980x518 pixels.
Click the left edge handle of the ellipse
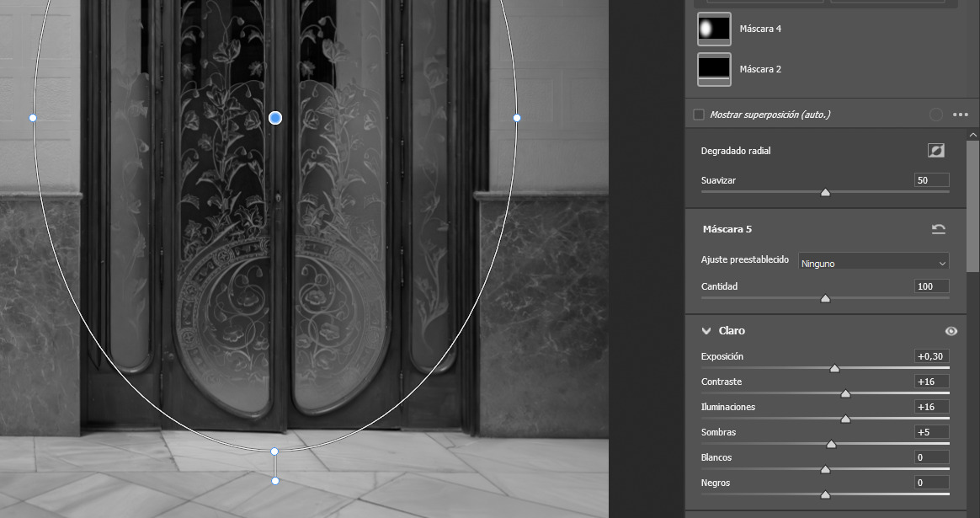33,118
